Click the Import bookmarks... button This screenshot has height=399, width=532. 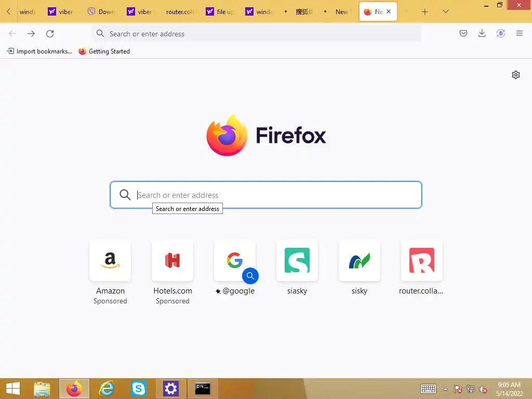click(39, 51)
